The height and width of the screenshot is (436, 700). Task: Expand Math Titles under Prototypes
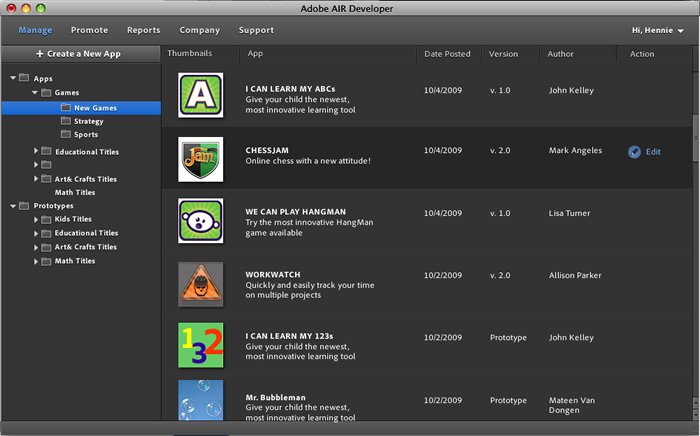click(x=36, y=262)
